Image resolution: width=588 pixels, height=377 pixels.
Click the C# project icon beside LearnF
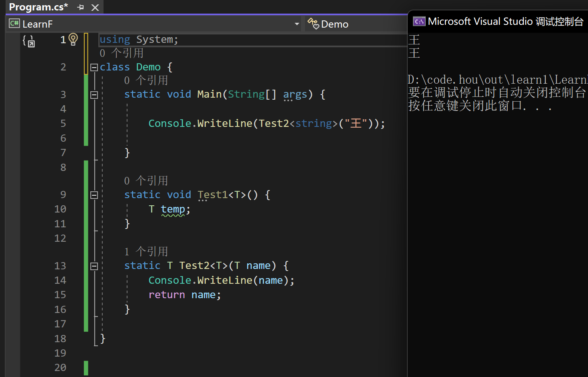[14, 24]
